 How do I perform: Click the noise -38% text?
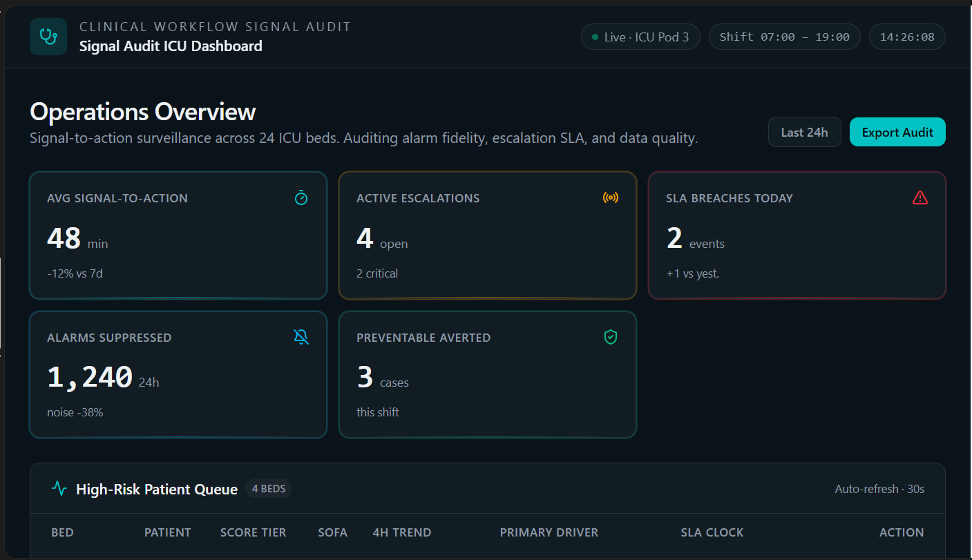coord(75,412)
